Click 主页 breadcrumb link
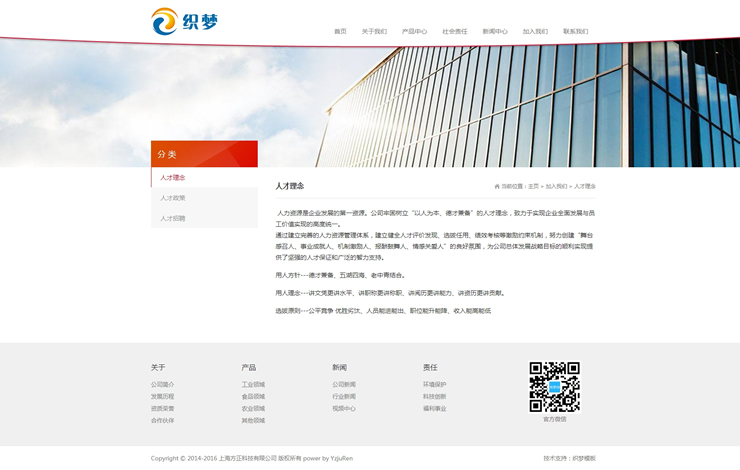This screenshot has width=740, height=470. tap(533, 186)
